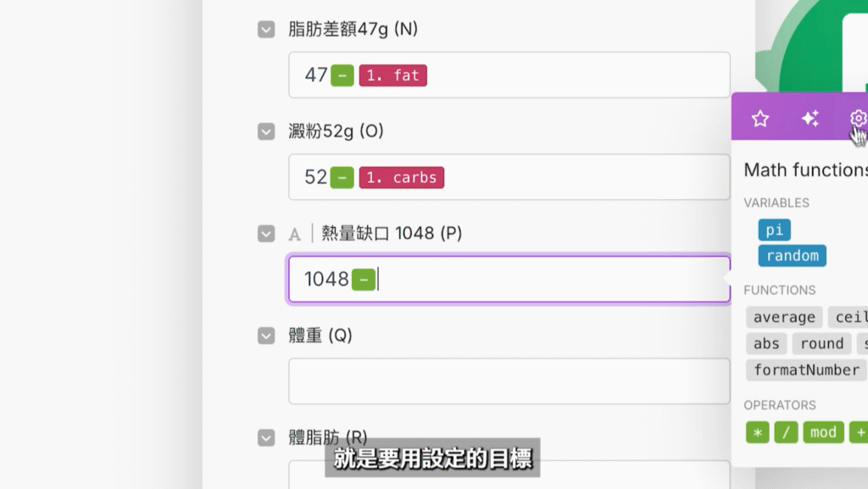Click the 1. fat variable pill
The image size is (868, 489).
coord(393,75)
